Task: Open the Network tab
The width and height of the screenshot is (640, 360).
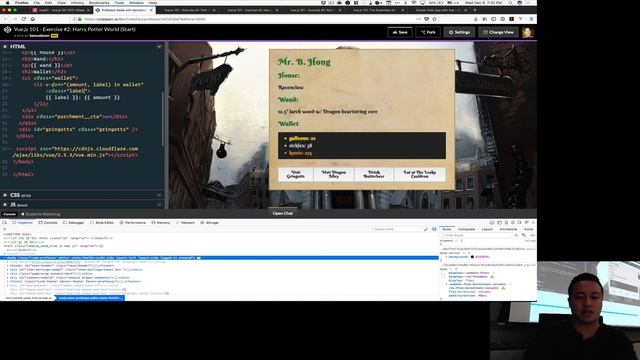Action: click(185, 223)
